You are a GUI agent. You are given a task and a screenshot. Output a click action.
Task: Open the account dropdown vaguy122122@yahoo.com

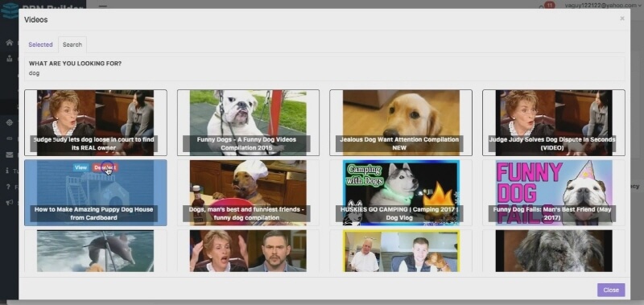pyautogui.click(x=603, y=6)
